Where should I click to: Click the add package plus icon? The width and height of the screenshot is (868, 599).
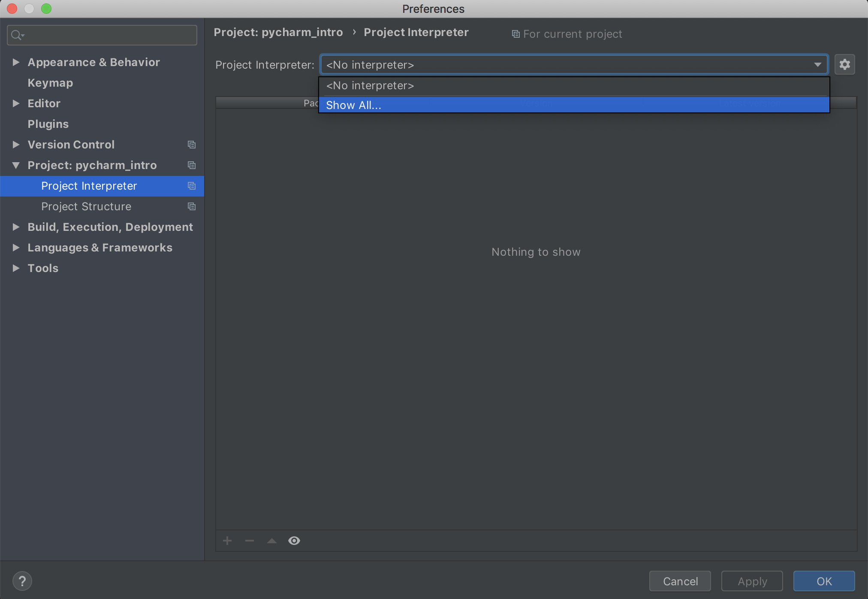point(227,540)
